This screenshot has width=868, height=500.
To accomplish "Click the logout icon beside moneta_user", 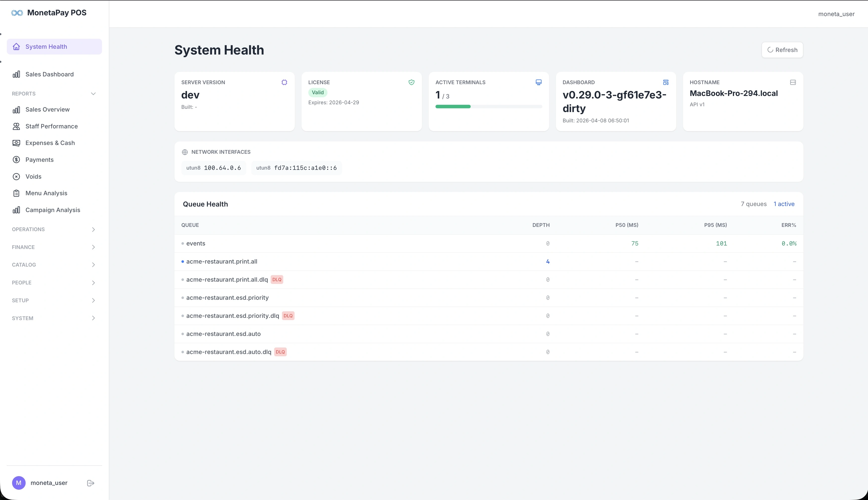I will tap(91, 483).
